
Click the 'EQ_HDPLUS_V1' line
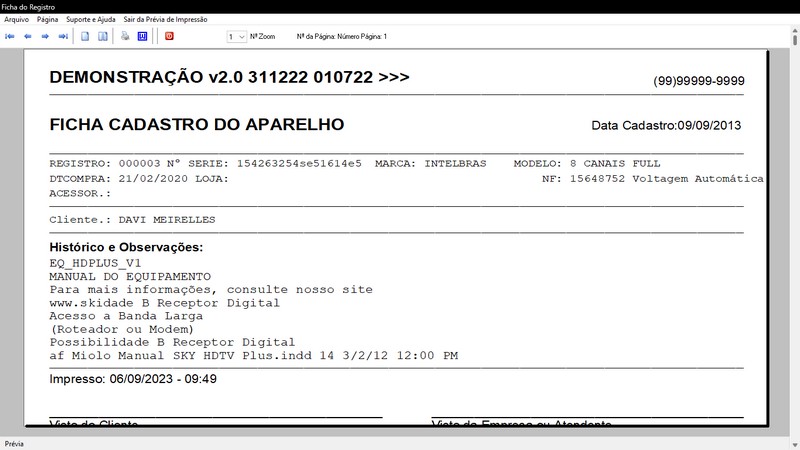click(x=95, y=263)
